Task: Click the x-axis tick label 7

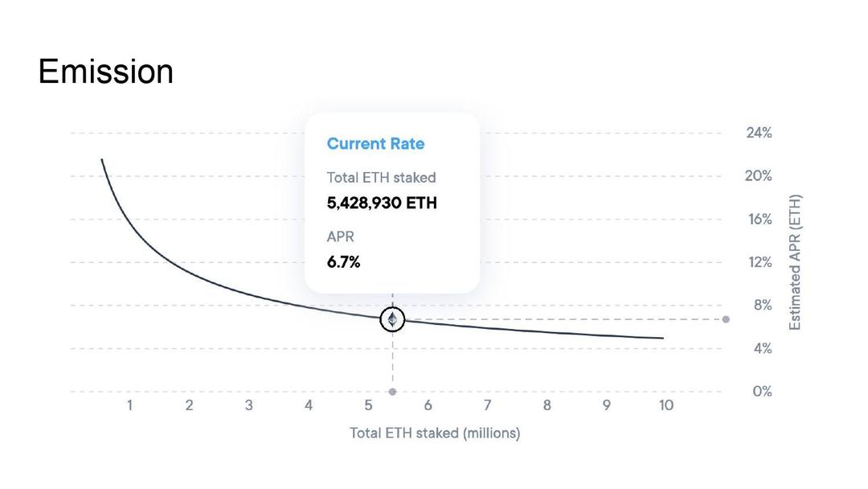Action: click(487, 405)
